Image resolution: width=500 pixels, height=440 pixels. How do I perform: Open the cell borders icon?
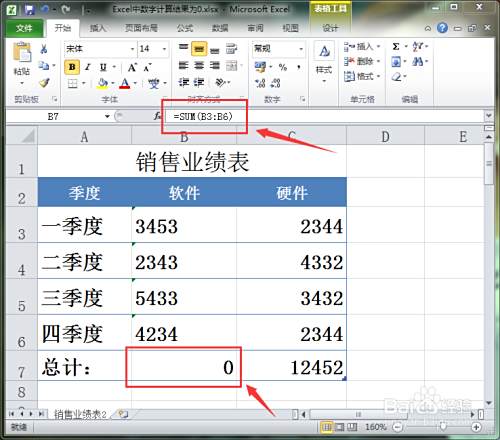(72, 83)
